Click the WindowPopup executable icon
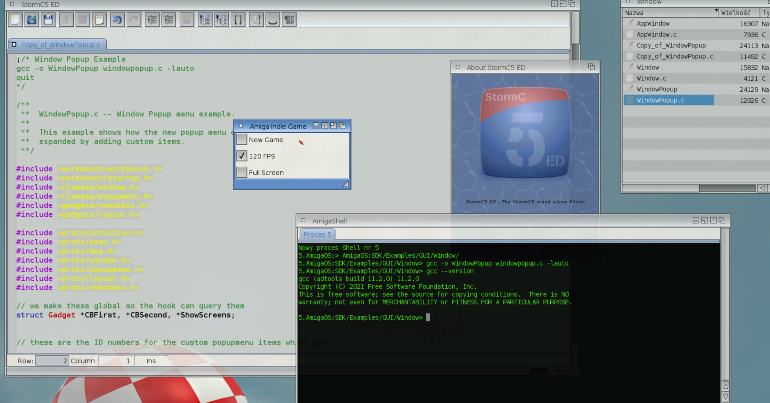The image size is (770, 403). [x=630, y=89]
